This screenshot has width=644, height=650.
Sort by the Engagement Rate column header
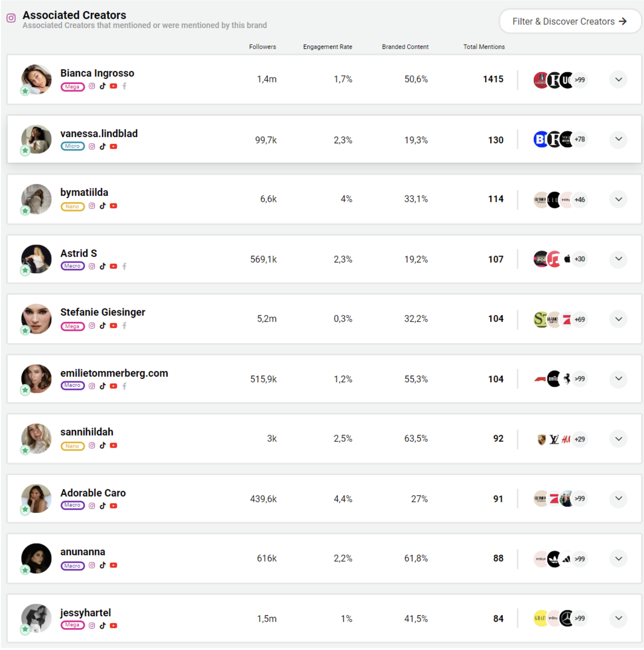328,47
